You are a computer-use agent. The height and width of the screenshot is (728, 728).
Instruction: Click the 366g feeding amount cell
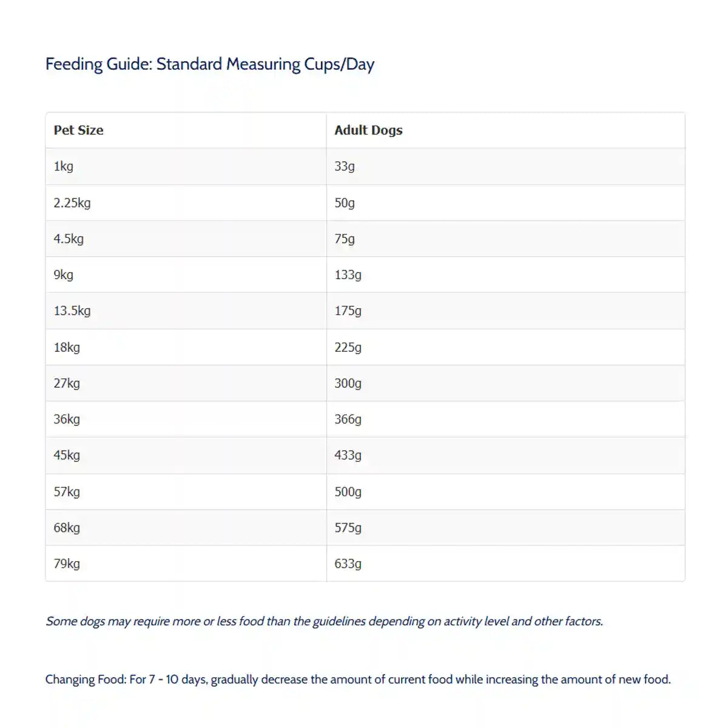click(348, 419)
